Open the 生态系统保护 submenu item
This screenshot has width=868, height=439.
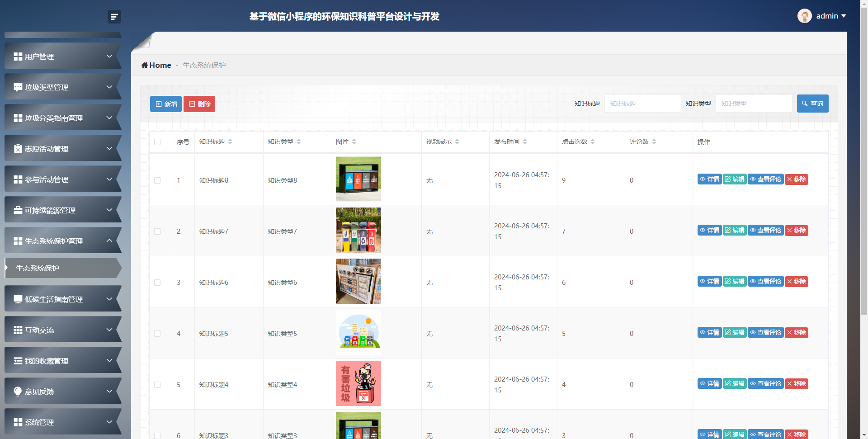tap(63, 268)
